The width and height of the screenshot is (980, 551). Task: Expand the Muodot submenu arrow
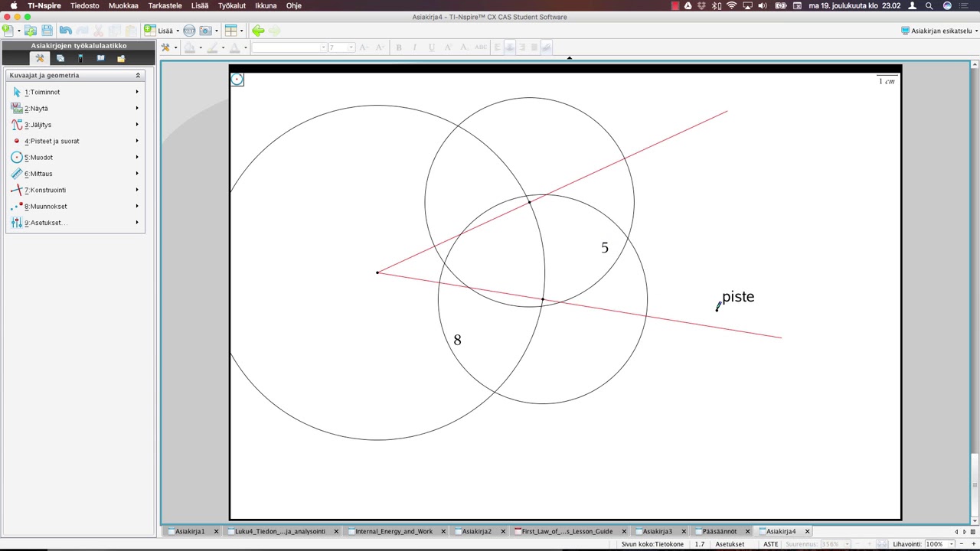pos(137,157)
